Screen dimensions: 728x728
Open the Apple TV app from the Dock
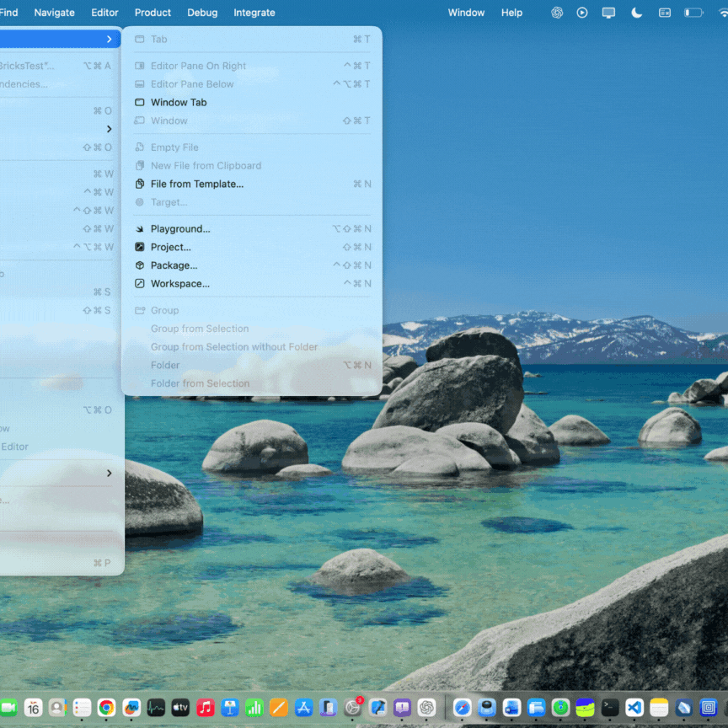180,709
